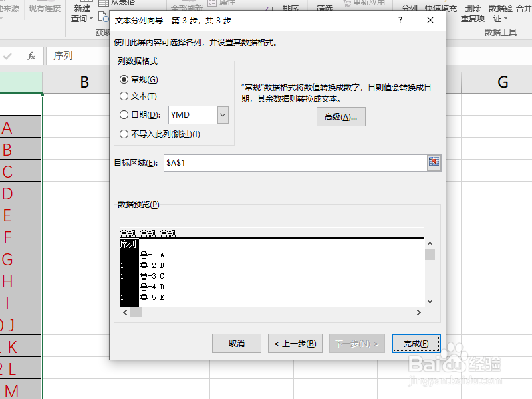Viewport: 532px width, 399px height.
Task: Click 现有连接 existing connections in ribbon
Action: [45, 9]
